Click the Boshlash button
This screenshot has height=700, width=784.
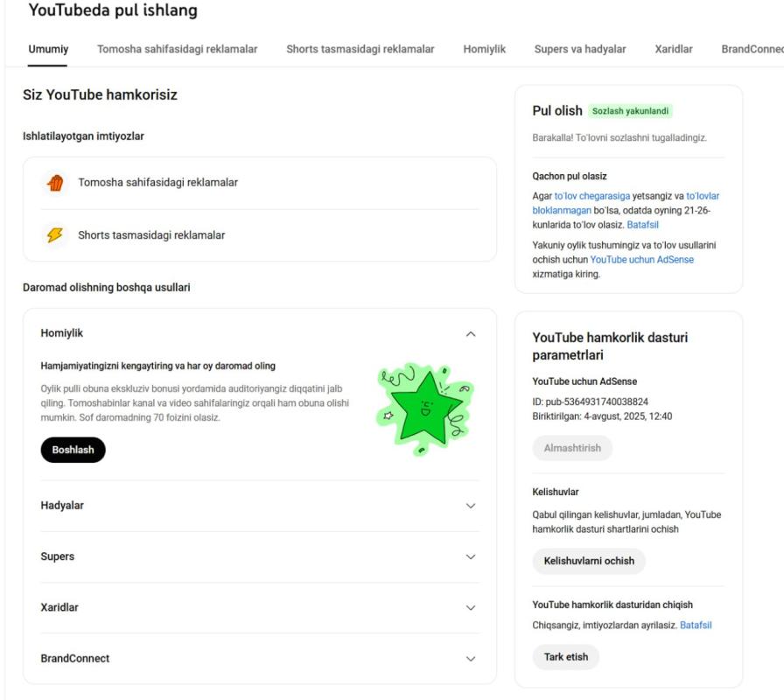73,450
